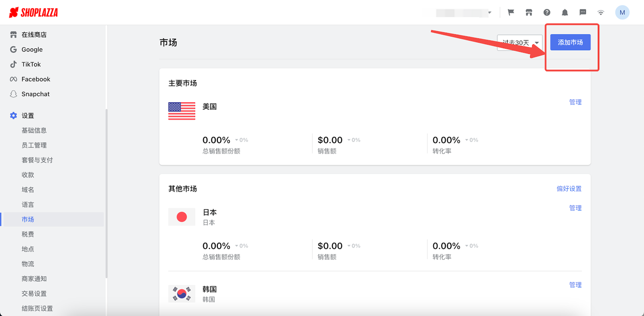The width and height of the screenshot is (644, 316).
Task: Select 物流 in the settings sidebar
Action: [x=28, y=264]
